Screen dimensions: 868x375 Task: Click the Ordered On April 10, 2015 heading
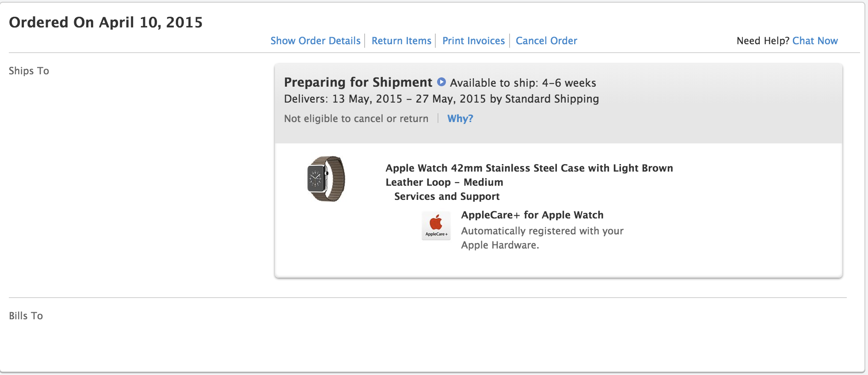[106, 23]
